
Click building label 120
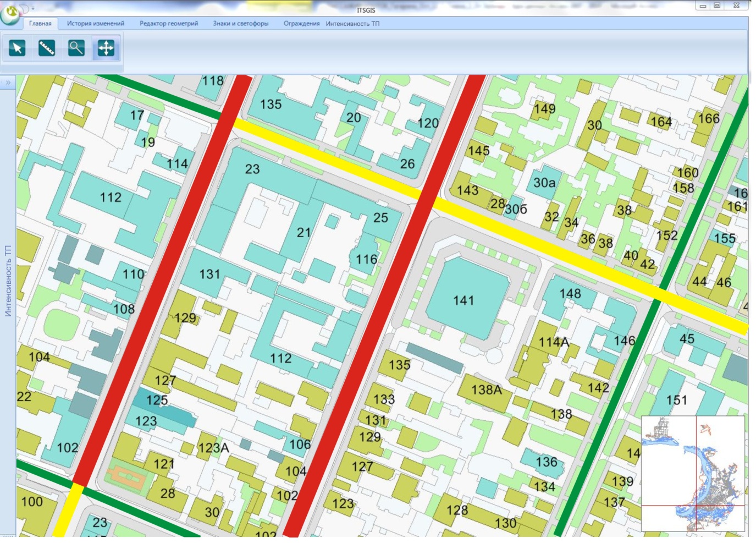(x=428, y=123)
